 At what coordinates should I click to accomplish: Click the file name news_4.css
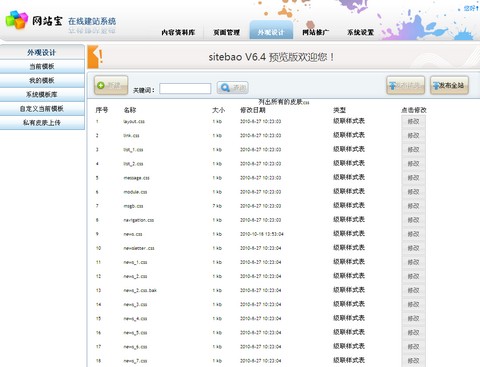coord(135,319)
